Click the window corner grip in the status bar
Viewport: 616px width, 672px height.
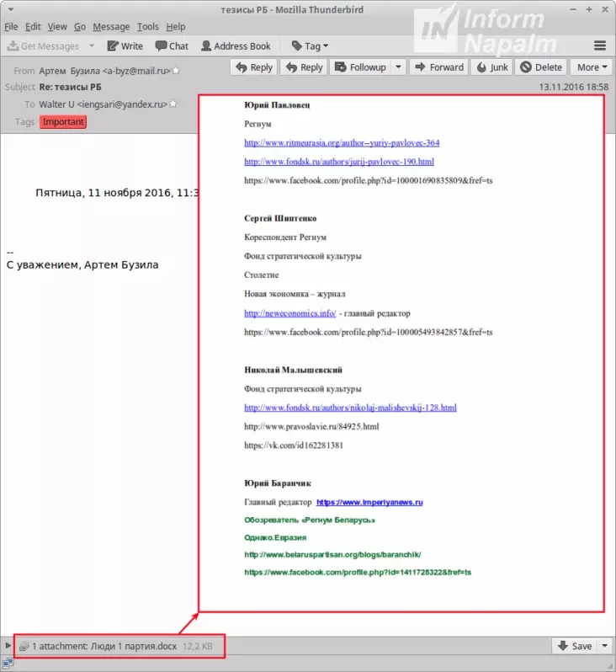coord(610,666)
